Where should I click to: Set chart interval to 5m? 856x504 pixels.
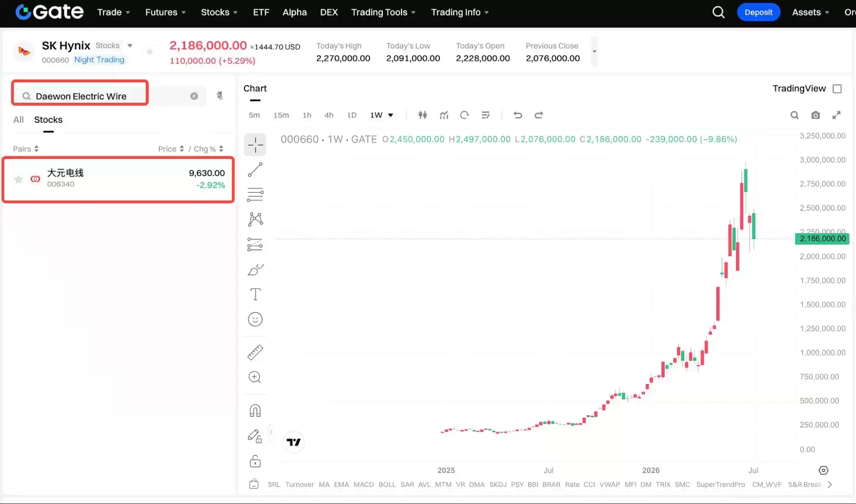[254, 115]
